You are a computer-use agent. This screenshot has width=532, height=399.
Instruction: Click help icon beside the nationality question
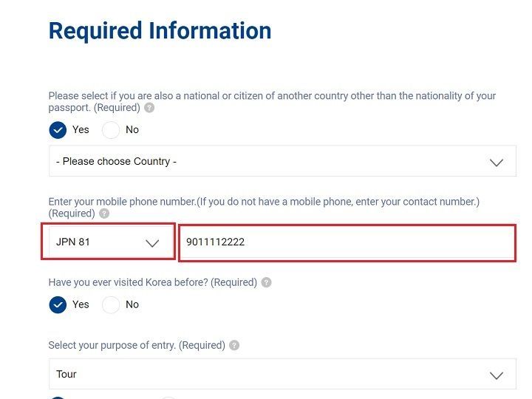point(149,108)
